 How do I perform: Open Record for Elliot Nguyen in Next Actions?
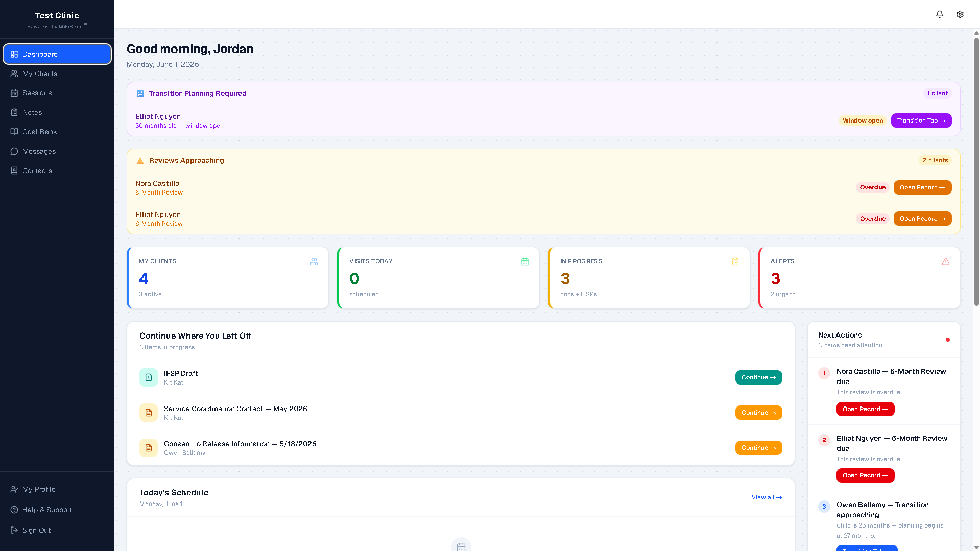coord(865,475)
